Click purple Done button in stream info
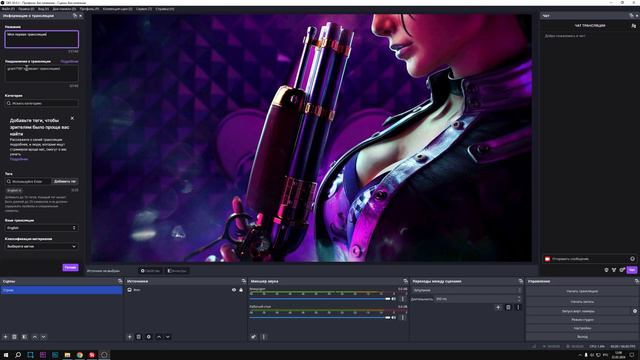The width and height of the screenshot is (640, 360). [70, 267]
